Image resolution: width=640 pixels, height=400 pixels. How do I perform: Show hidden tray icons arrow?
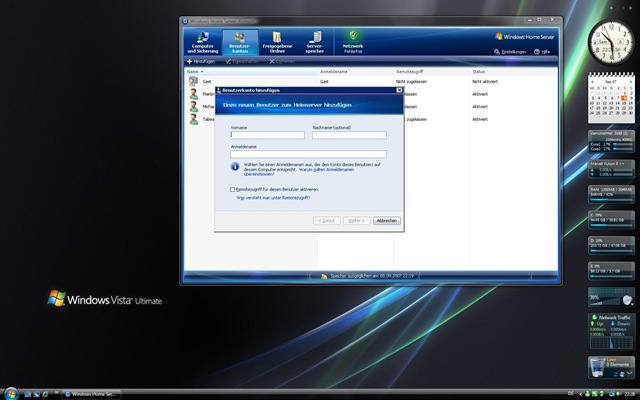click(580, 394)
